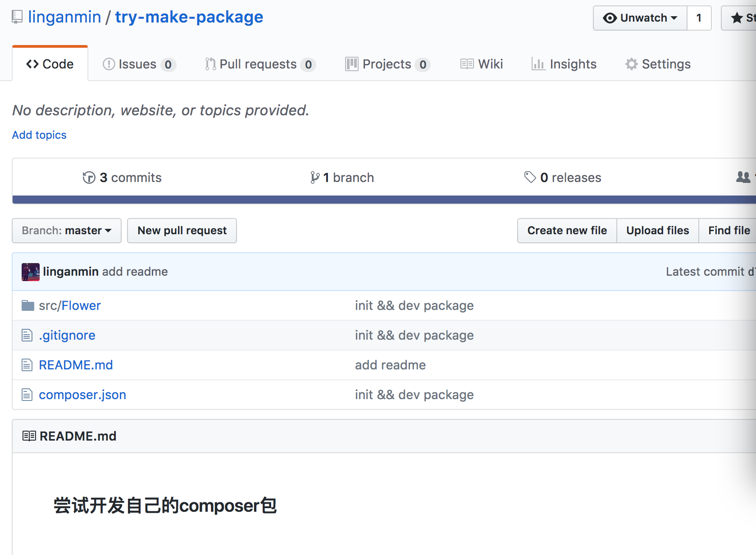View the 0 releases page
The height and width of the screenshot is (555, 756).
(563, 177)
